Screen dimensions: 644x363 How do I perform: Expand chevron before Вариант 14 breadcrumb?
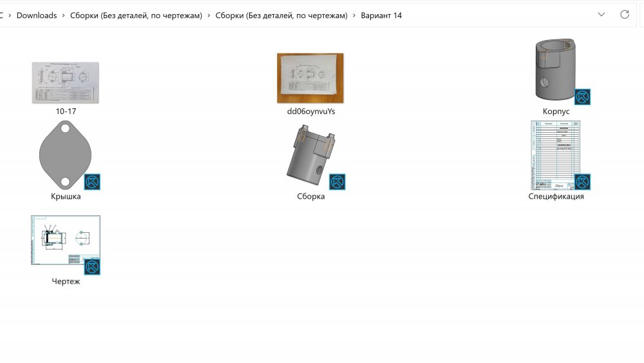point(354,15)
